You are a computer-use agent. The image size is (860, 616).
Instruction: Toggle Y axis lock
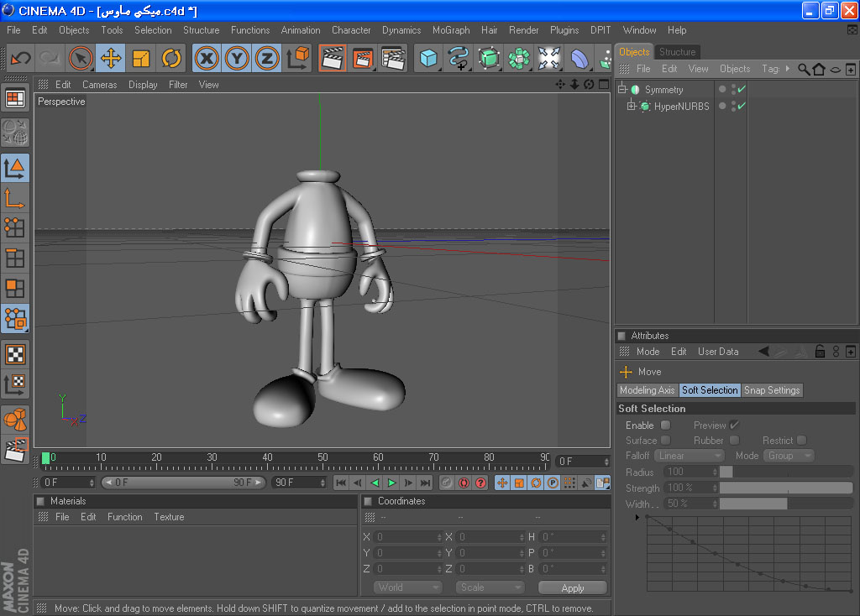point(237,58)
